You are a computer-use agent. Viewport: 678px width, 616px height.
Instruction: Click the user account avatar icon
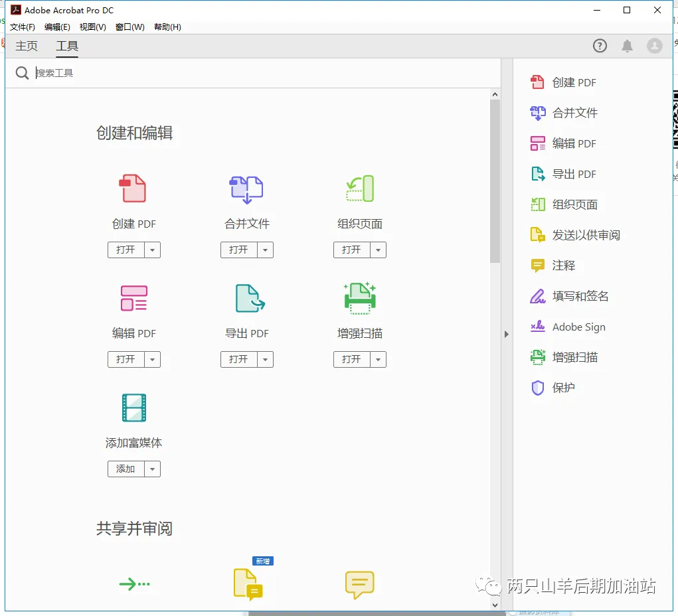[x=655, y=46]
